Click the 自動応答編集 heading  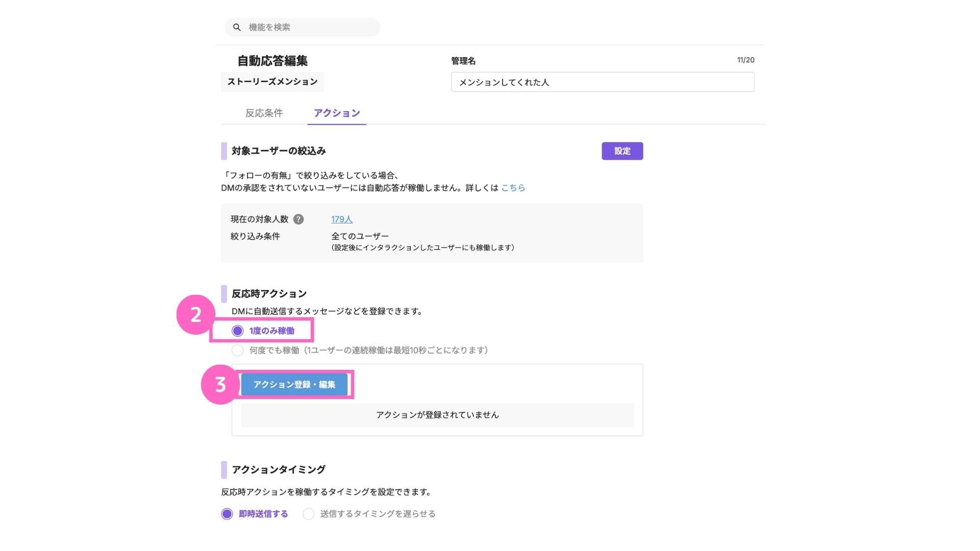point(273,61)
